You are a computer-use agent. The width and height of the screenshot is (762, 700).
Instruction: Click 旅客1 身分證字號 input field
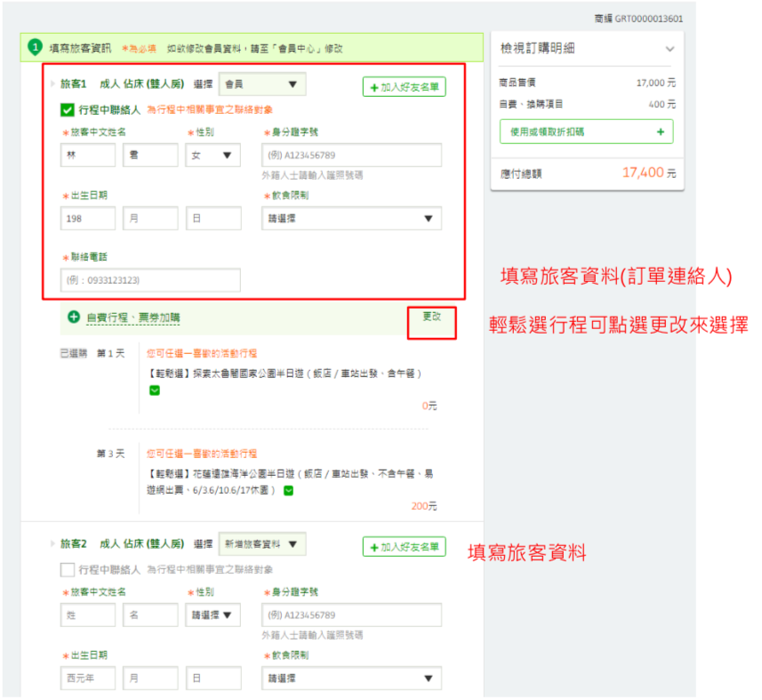[351, 156]
